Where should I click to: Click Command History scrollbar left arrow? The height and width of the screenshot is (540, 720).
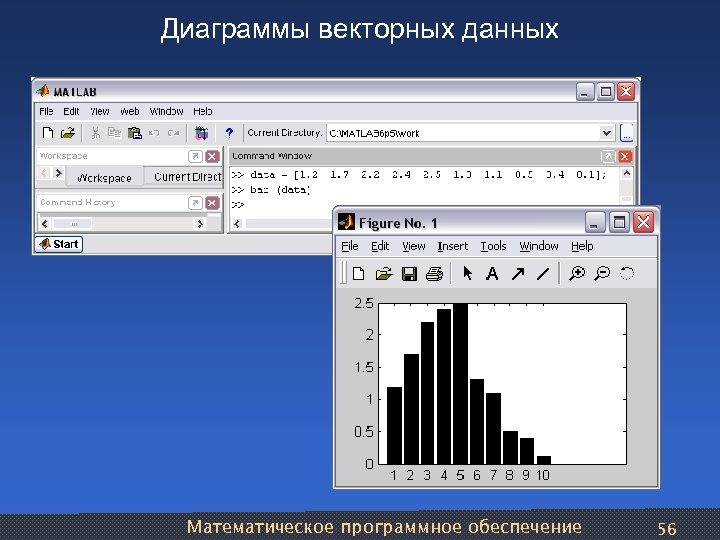coord(45,224)
